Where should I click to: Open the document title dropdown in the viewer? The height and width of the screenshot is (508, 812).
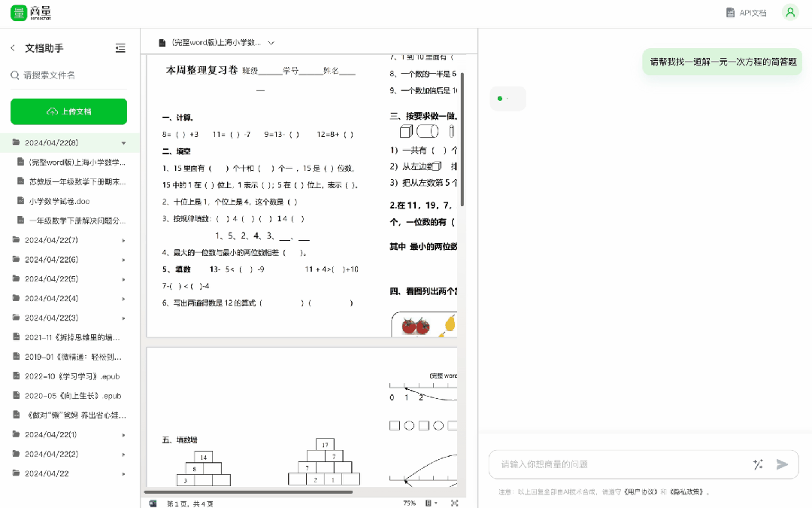point(272,44)
